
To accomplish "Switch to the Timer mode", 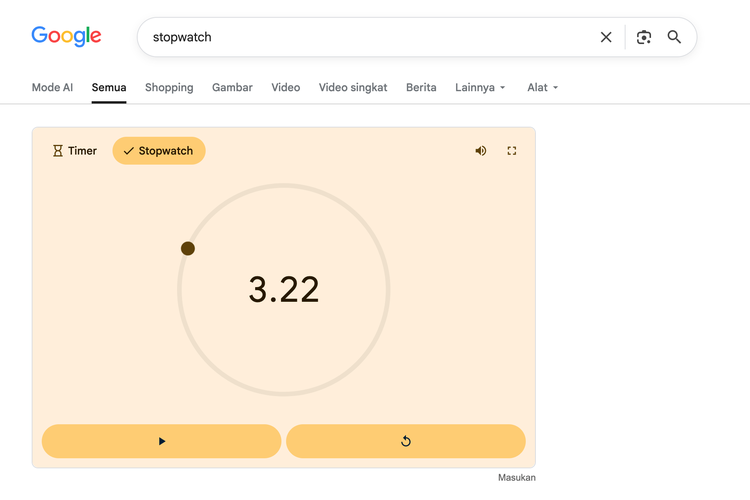I will click(x=75, y=151).
